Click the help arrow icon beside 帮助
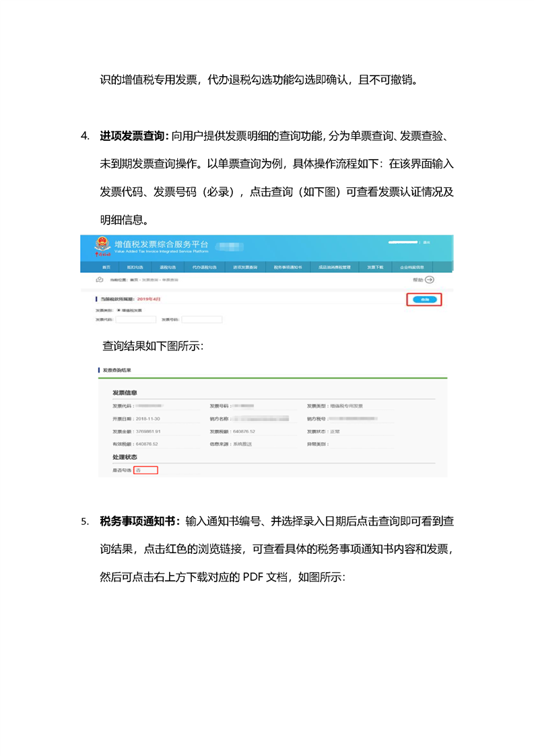The image size is (534, 756). [430, 280]
